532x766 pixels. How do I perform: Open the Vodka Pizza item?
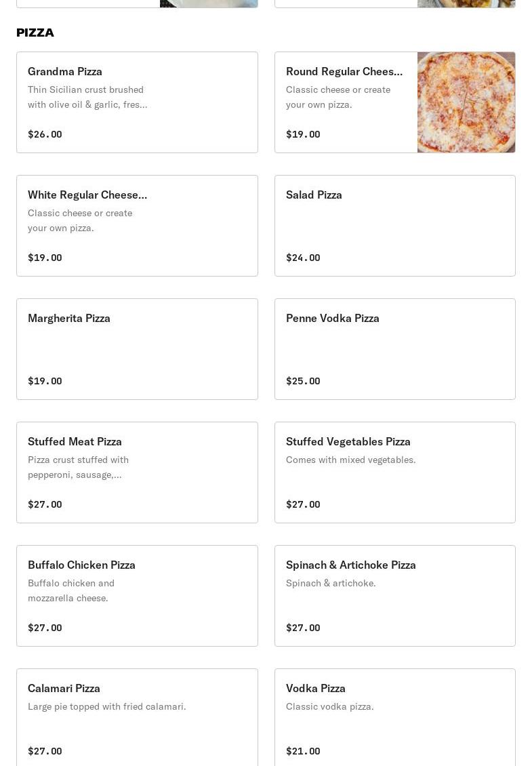[394, 719]
